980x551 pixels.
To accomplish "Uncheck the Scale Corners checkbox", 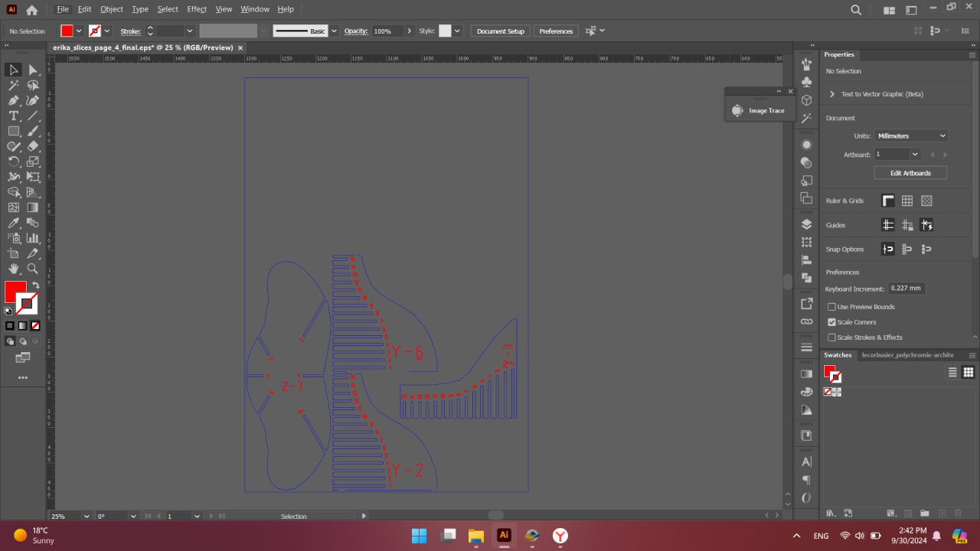I will [x=831, y=322].
